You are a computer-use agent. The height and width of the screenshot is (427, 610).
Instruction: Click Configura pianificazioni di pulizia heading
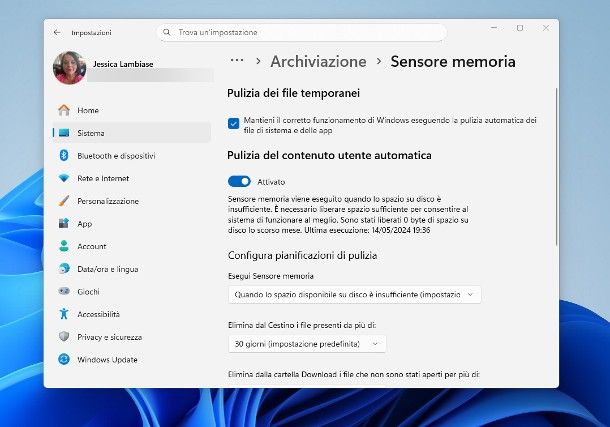coord(302,256)
